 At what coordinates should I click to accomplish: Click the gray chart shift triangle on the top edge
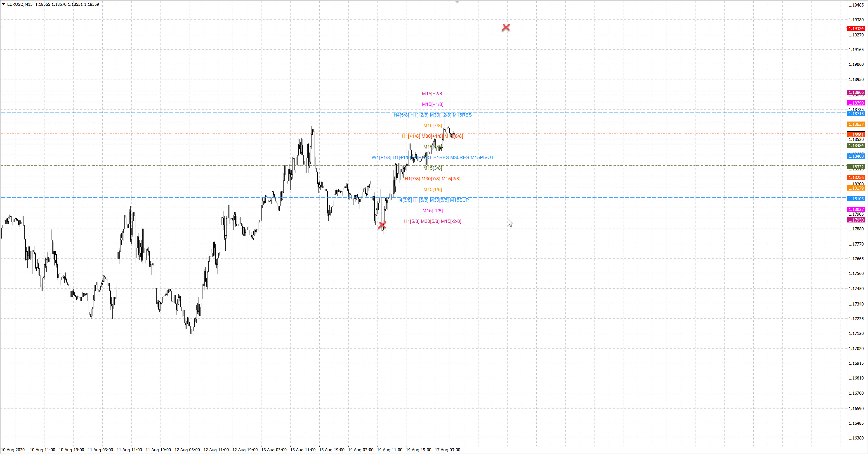[457, 2]
